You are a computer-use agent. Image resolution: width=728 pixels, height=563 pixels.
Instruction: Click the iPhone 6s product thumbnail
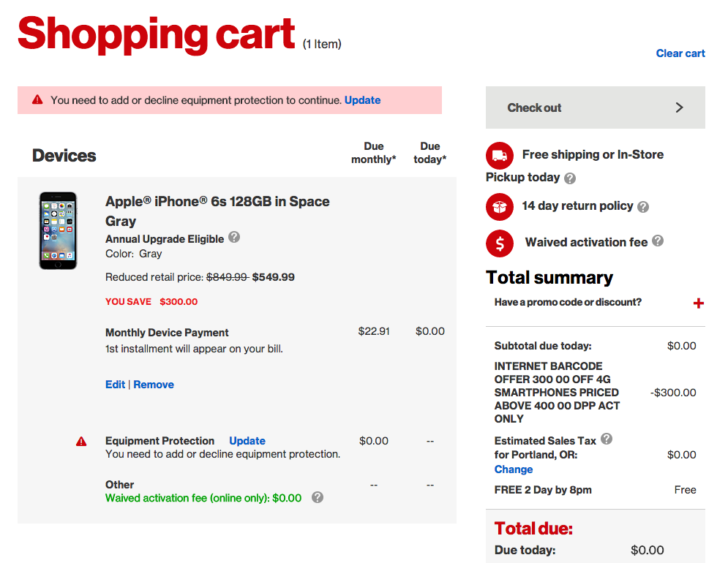pos(58,230)
